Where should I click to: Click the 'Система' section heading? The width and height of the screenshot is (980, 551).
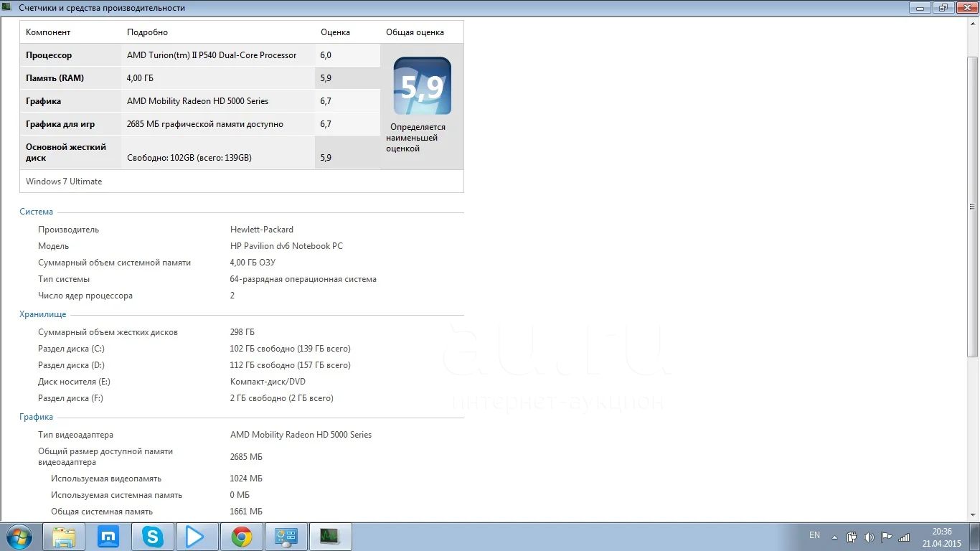(x=37, y=212)
